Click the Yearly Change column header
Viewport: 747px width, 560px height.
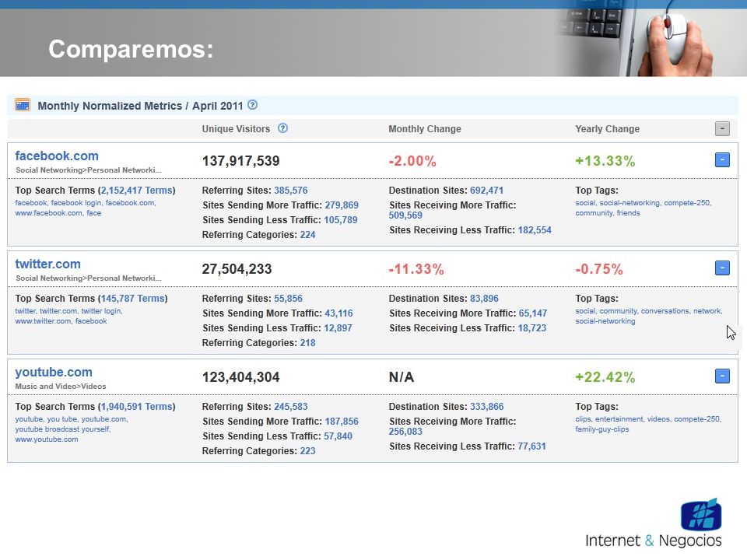607,129
